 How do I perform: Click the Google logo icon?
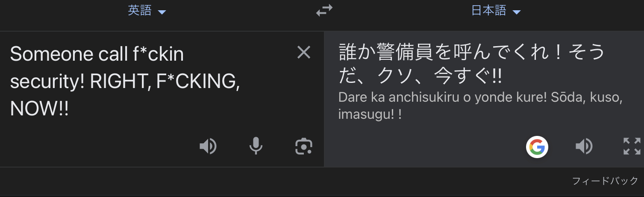pos(537,147)
